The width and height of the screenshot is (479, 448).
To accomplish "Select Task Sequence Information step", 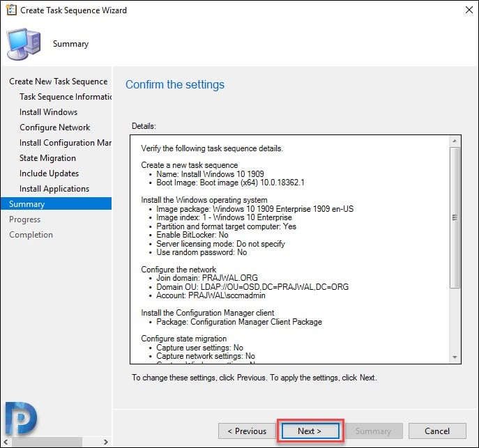I will pyautogui.click(x=66, y=97).
